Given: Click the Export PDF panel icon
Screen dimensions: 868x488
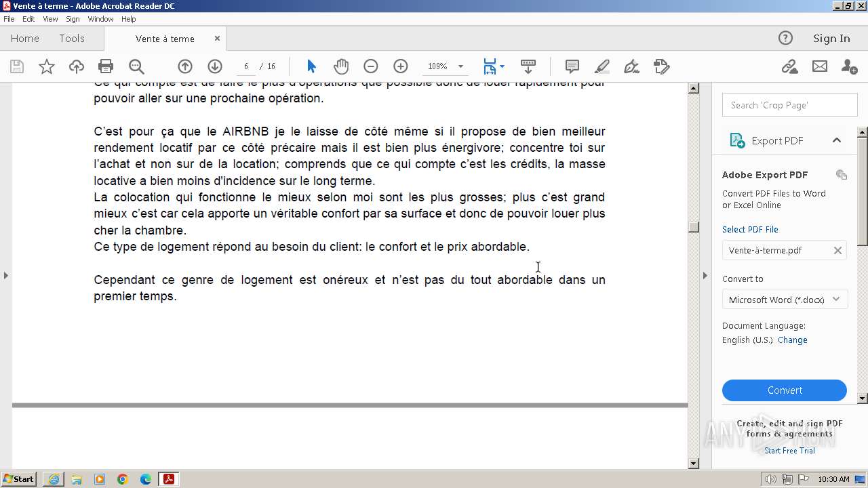Looking at the screenshot, I should tap(736, 140).
